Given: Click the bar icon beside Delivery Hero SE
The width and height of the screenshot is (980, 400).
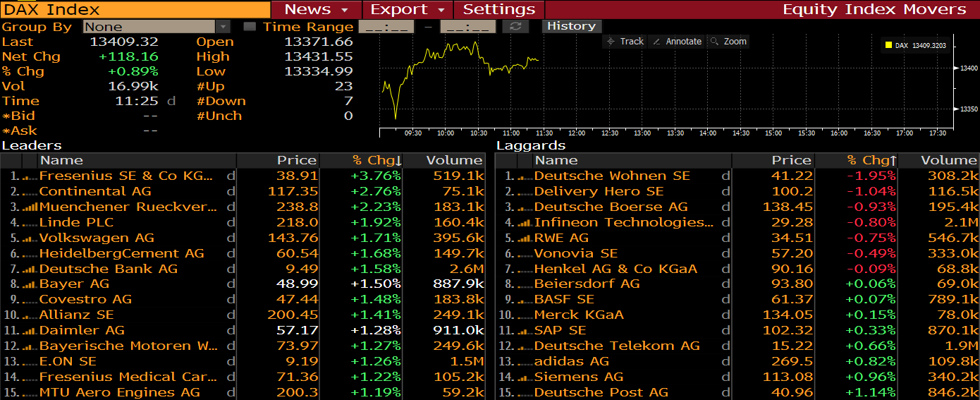Looking at the screenshot, I should tap(525, 192).
